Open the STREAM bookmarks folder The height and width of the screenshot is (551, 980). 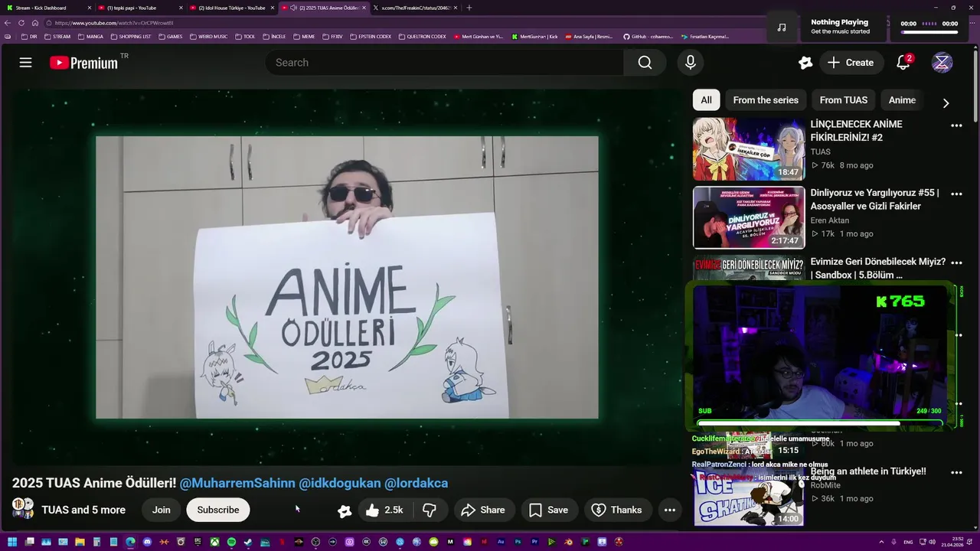pyautogui.click(x=57, y=37)
